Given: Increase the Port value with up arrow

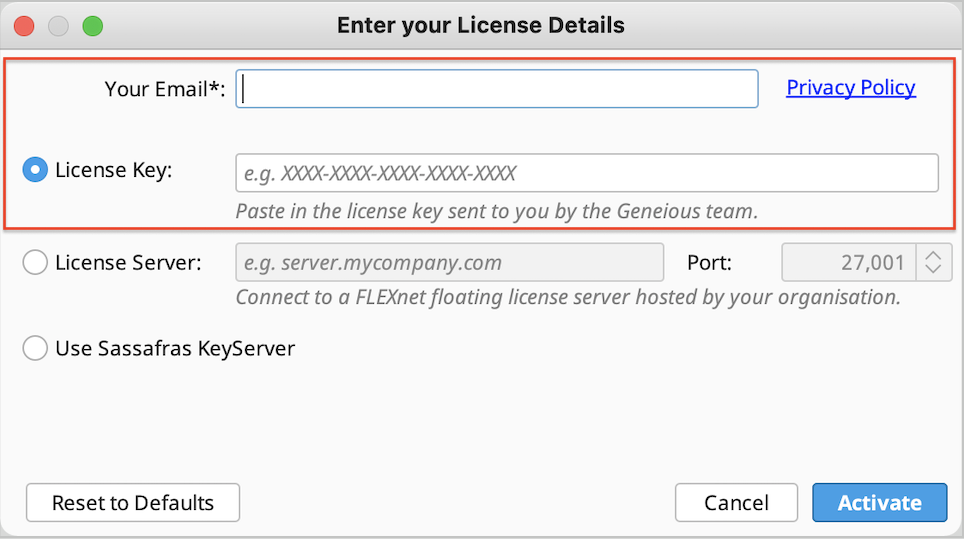Looking at the screenshot, I should [x=933, y=254].
